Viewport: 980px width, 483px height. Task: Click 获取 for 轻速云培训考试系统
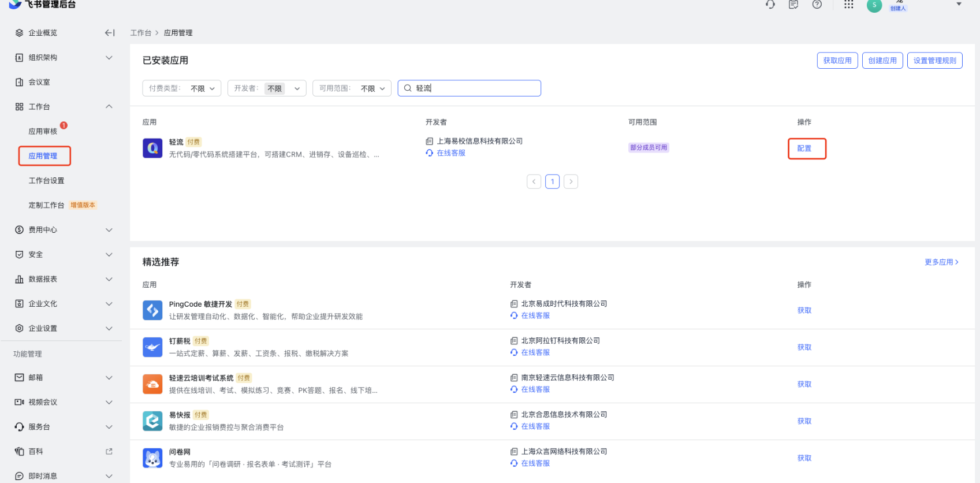(x=804, y=384)
